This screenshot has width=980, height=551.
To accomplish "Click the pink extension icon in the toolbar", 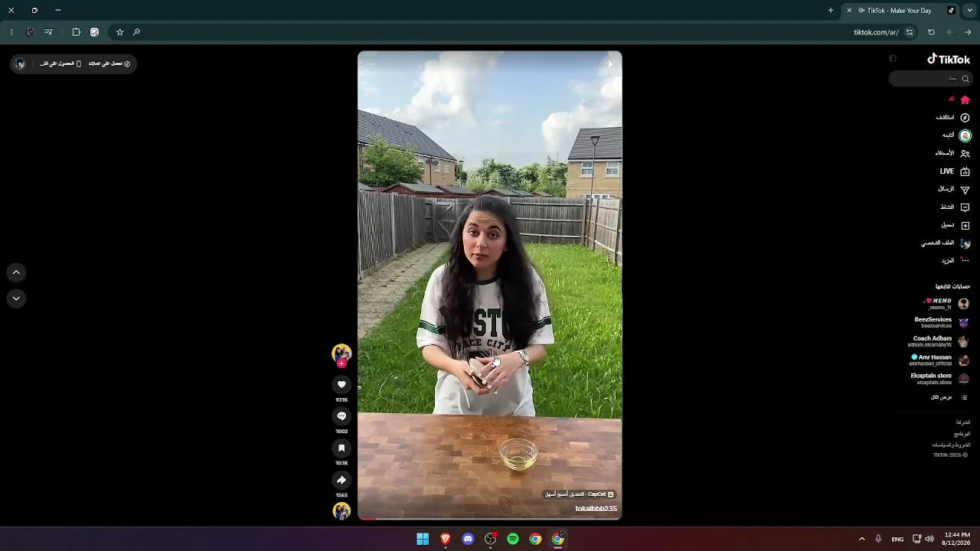I will click(94, 32).
